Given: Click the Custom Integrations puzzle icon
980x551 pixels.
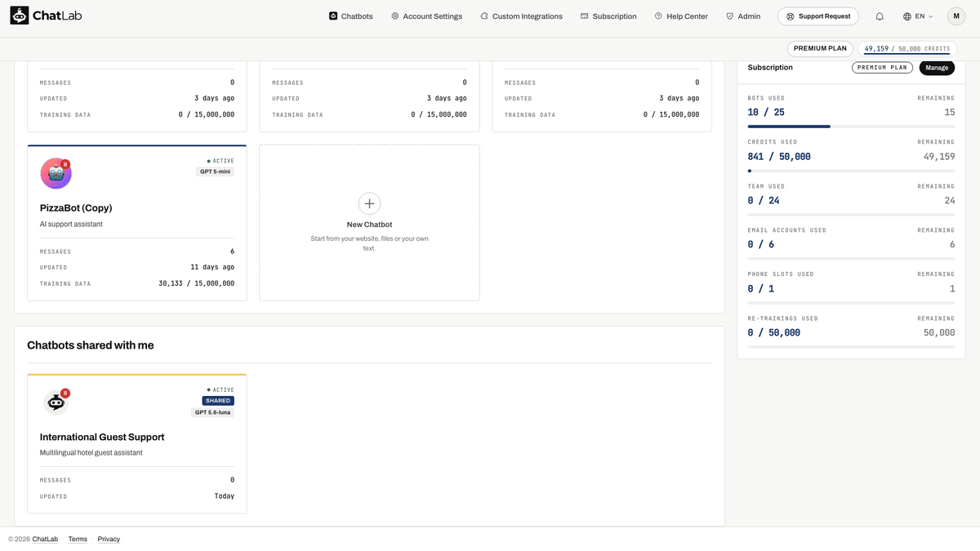Looking at the screenshot, I should pyautogui.click(x=484, y=16).
